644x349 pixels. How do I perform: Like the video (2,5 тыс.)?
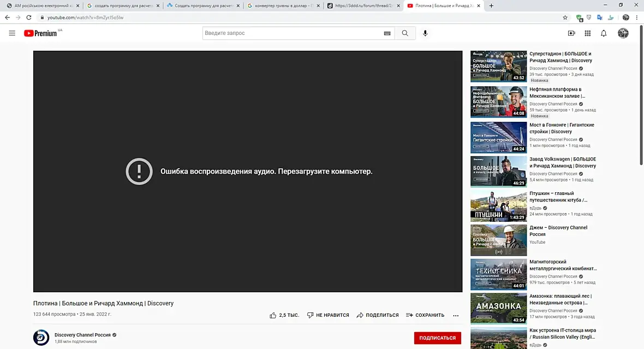(x=284, y=315)
